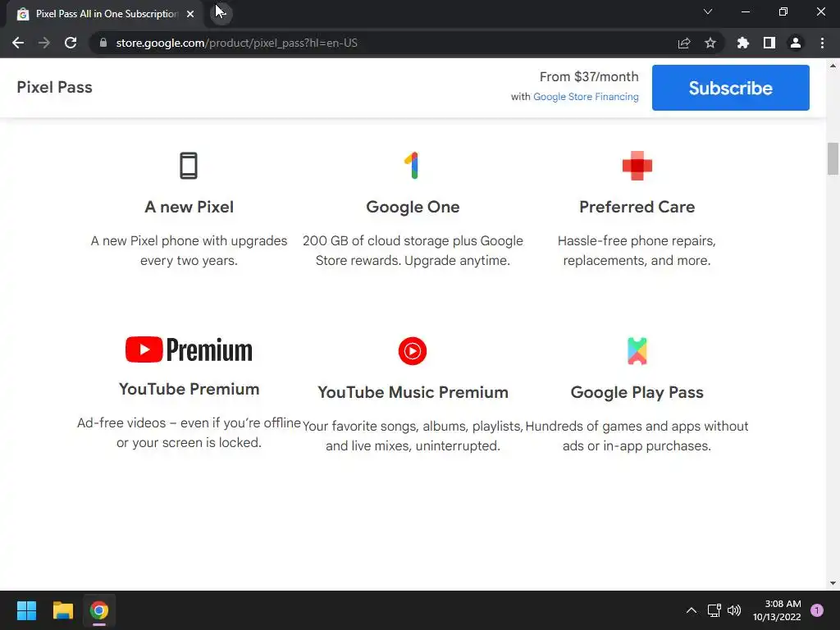This screenshot has height=630, width=840.
Task: Select the 'Google Play Pass' heading
Action: click(637, 392)
